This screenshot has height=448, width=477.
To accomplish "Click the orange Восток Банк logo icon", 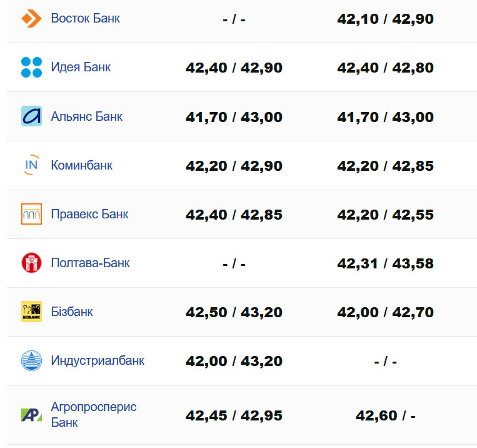I will coord(31,19).
